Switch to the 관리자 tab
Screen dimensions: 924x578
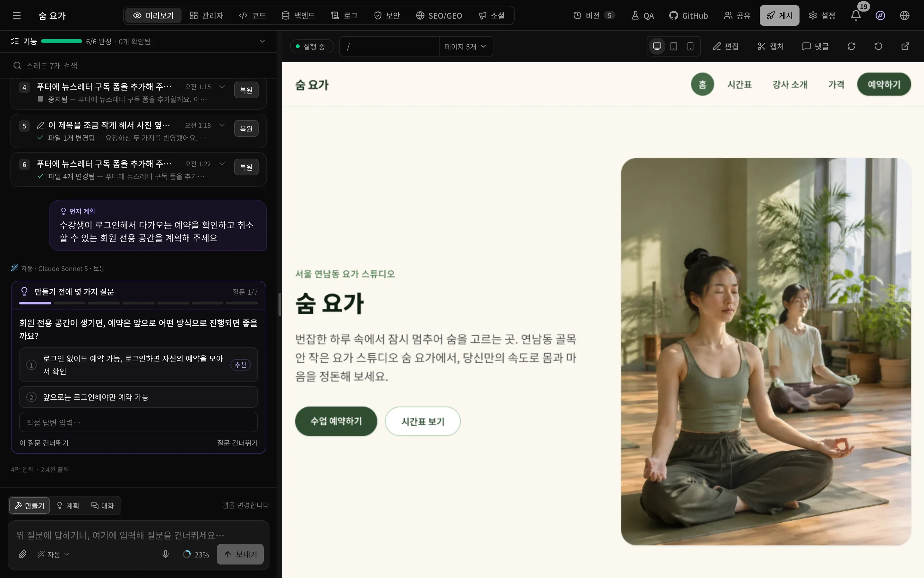207,16
